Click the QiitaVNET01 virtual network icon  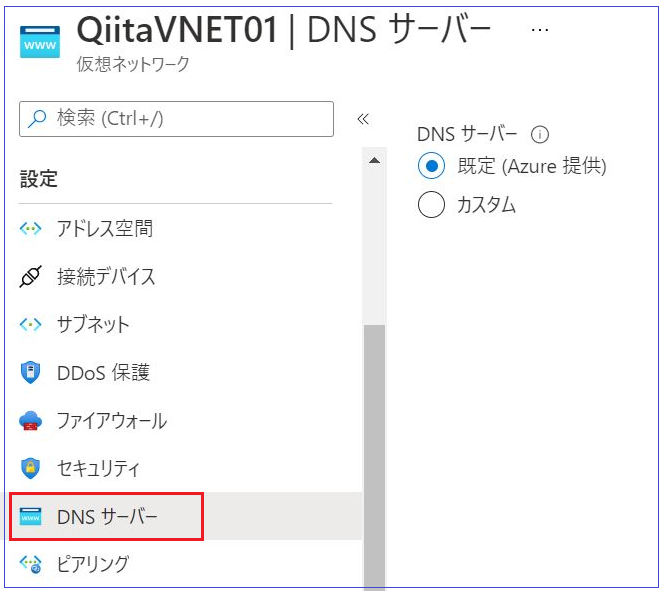pos(40,42)
